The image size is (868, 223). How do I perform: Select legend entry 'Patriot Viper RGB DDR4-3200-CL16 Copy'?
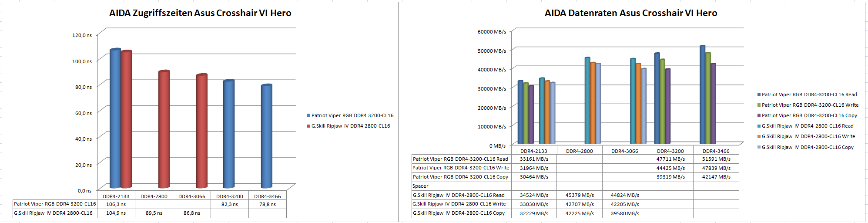click(x=809, y=115)
